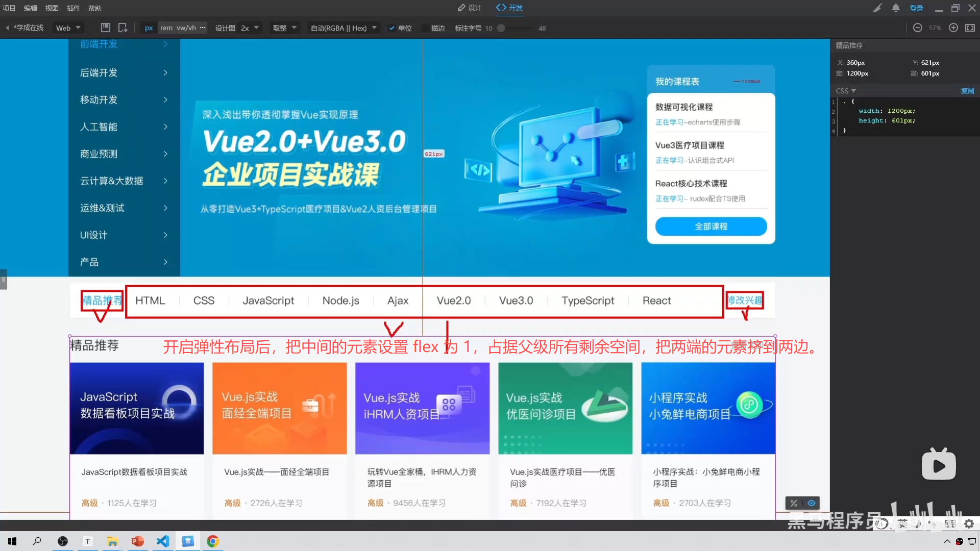Click the knife slice tool icon
980x551 pixels.
click(877, 8)
